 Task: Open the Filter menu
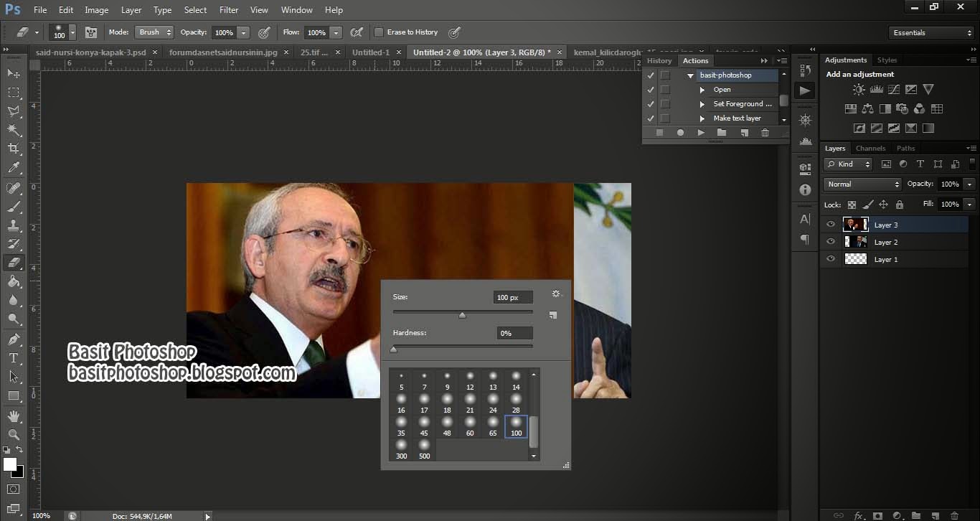pyautogui.click(x=229, y=10)
